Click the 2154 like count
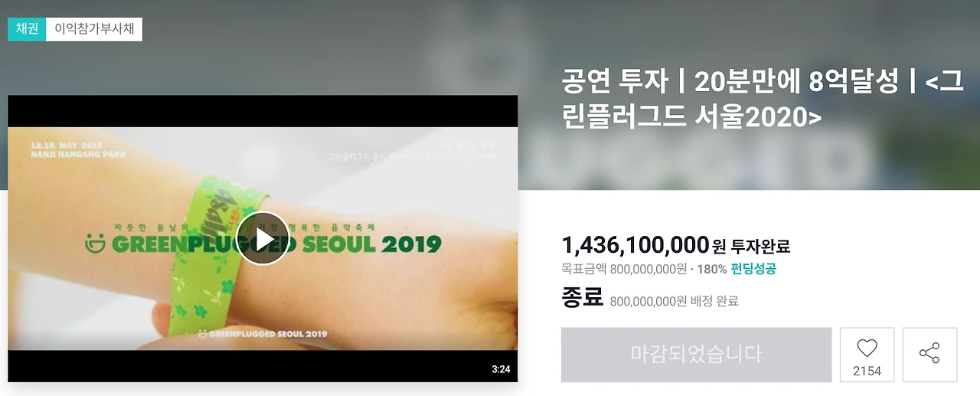 point(867,371)
